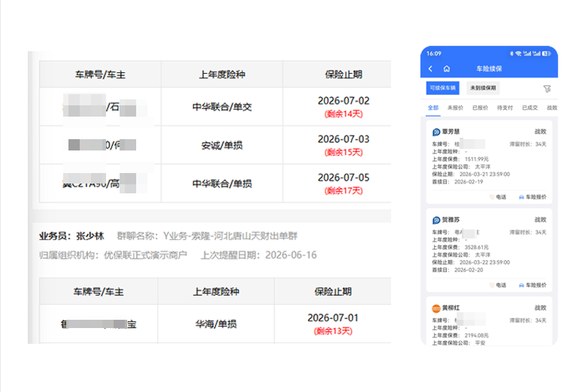Viewport: 586px width, 392px height.
Task: Click 战败 status on 贺雅苏's card
Action: 540,220
